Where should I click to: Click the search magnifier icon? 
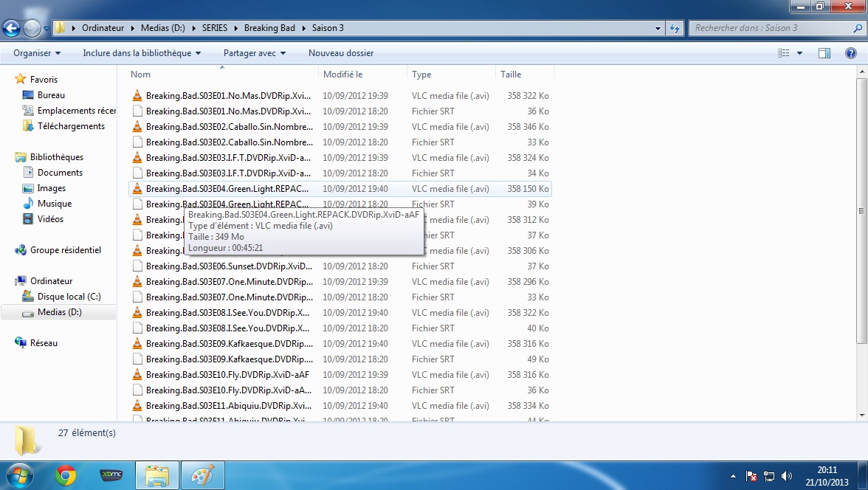(x=858, y=28)
